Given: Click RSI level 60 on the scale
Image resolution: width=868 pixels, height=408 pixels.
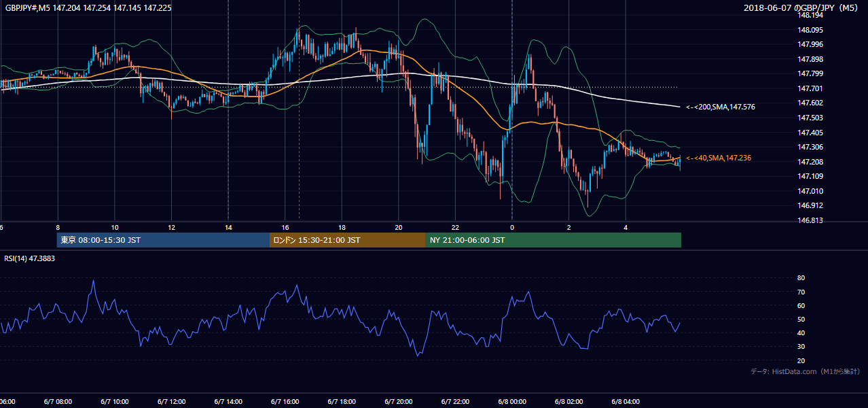Looking at the screenshot, I should [x=801, y=305].
